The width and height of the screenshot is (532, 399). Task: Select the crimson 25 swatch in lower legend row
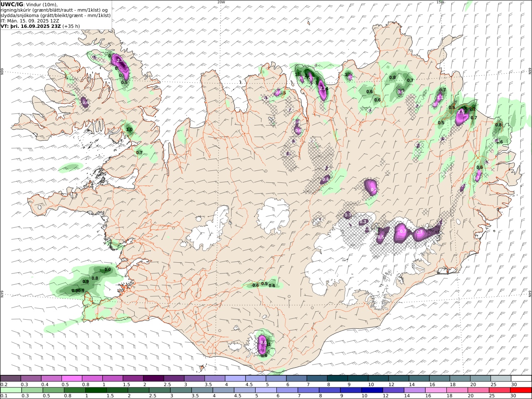[x=500, y=390]
